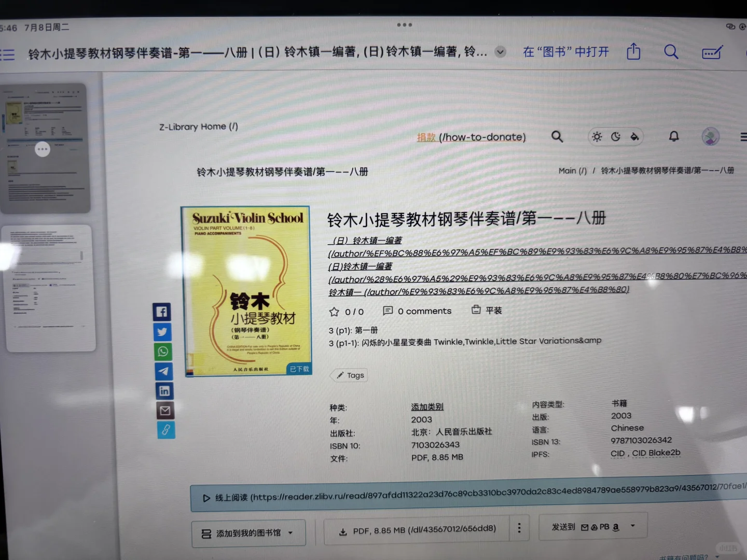Share the book on Facebook
Image resolution: width=747 pixels, height=560 pixels.
point(162,312)
